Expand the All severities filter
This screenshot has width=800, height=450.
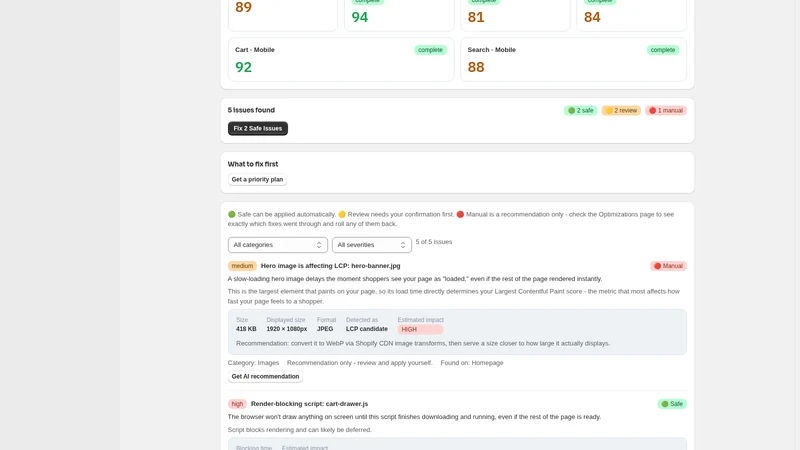click(371, 245)
